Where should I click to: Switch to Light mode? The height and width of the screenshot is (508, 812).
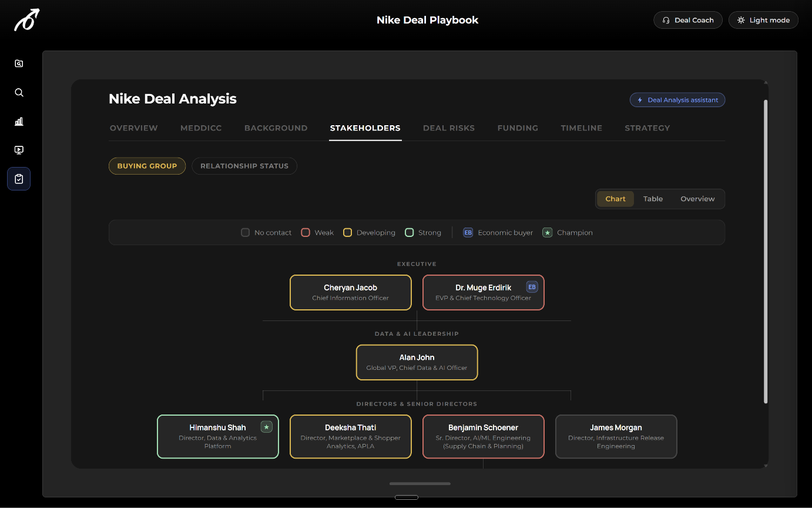click(x=763, y=20)
